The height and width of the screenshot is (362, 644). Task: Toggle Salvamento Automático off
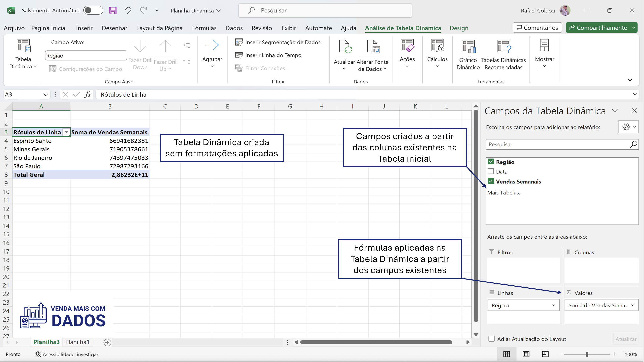tap(93, 10)
